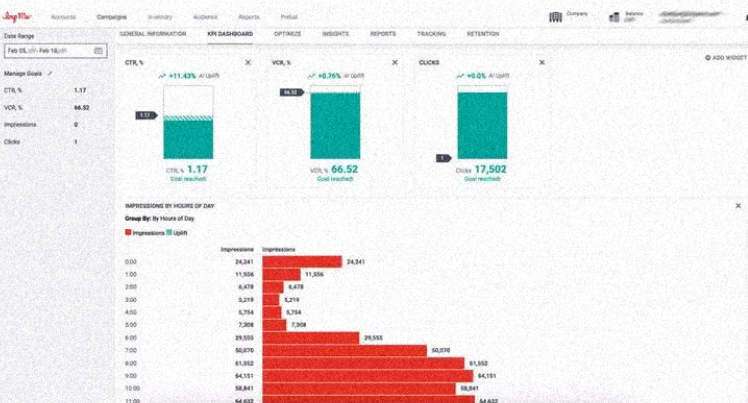The width and height of the screenshot is (748, 403).
Task: Click the CTR goal marker 1.17 tag
Action: point(144,115)
